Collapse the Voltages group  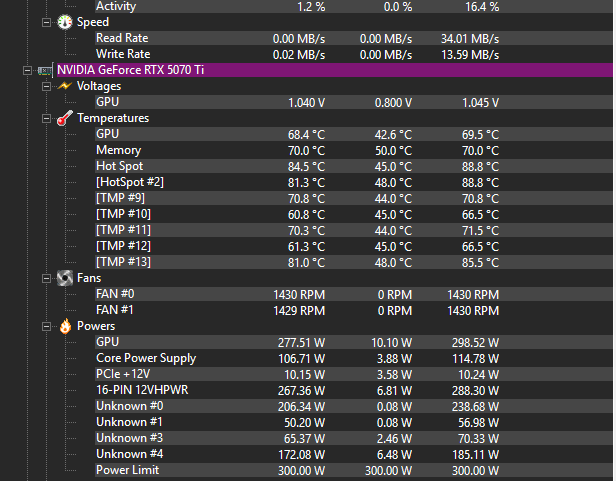click(x=46, y=86)
